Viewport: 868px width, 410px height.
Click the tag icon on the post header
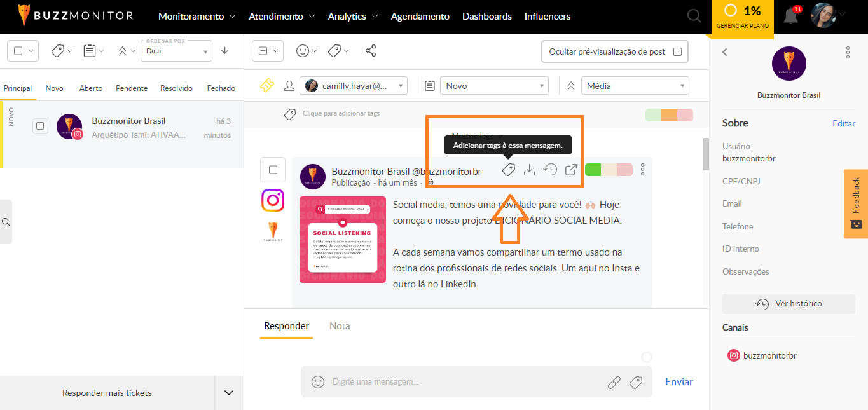coord(508,170)
